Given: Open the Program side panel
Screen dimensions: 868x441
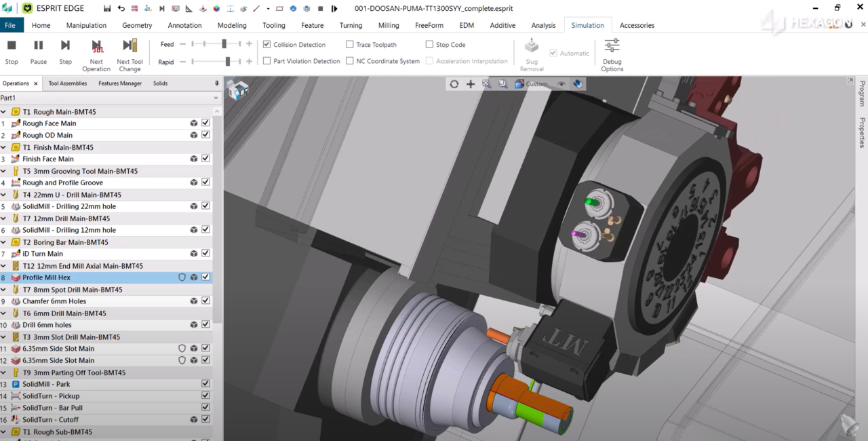Looking at the screenshot, I should (862, 94).
